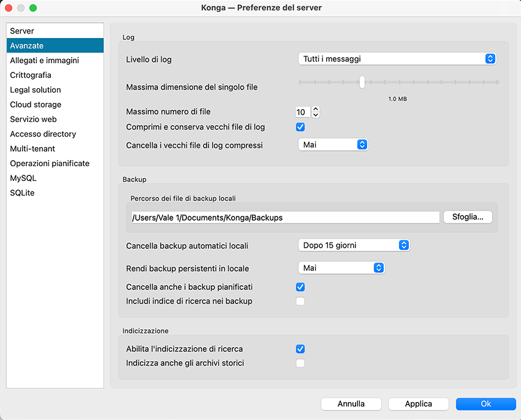521x420 pixels.
Task: Toggle Abilita l'indicizzazione di ricerca checkbox
Action: 300,349
